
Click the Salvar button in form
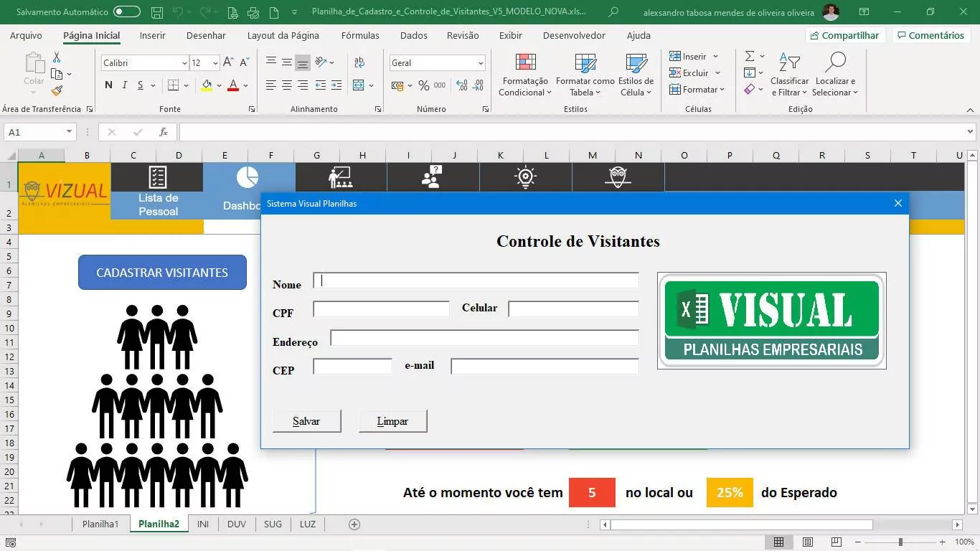coord(306,421)
